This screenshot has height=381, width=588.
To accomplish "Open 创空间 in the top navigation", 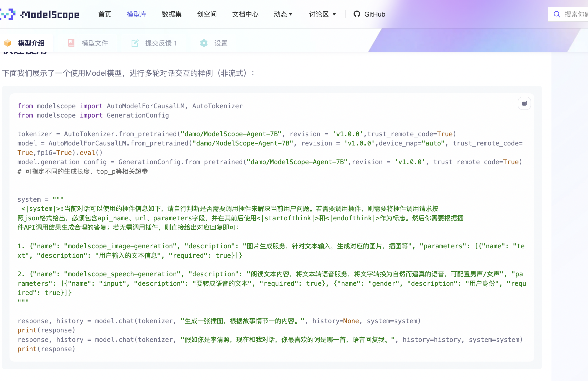I will 206,14.
